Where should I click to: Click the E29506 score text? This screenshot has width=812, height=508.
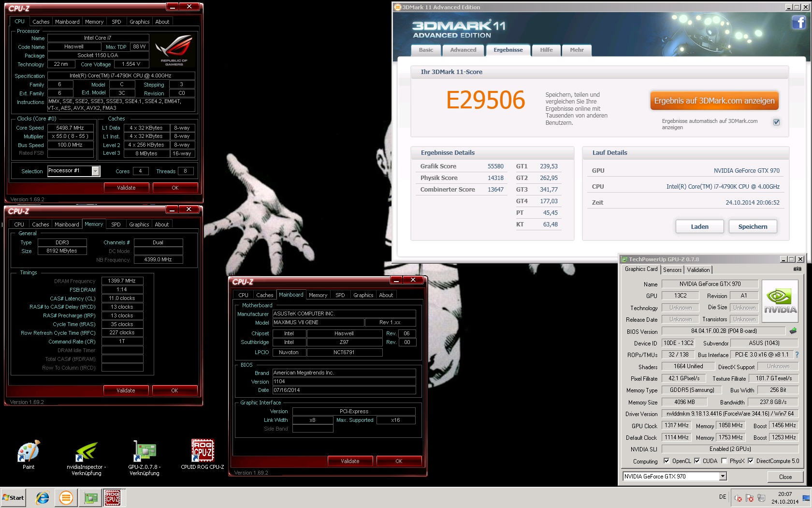485,100
